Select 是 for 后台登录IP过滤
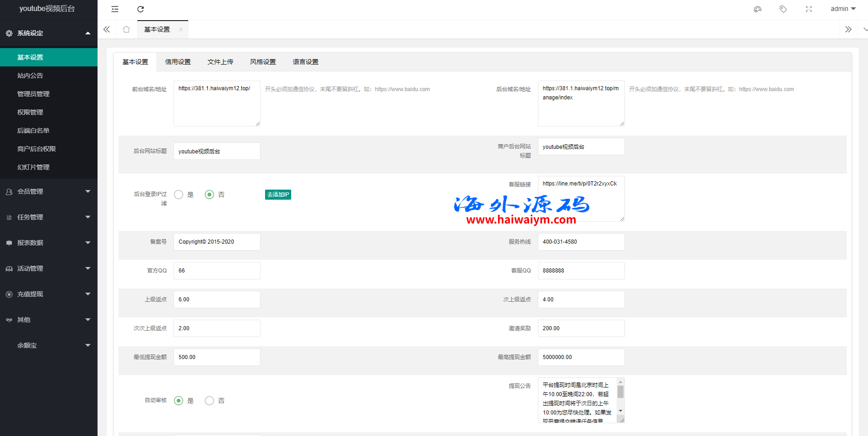The height and width of the screenshot is (436, 868). (179, 195)
